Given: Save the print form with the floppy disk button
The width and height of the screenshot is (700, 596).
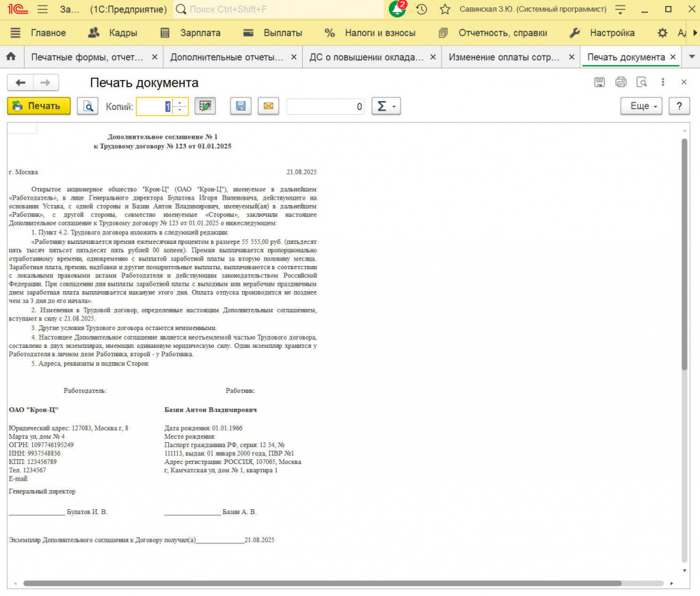Looking at the screenshot, I should tap(241, 106).
